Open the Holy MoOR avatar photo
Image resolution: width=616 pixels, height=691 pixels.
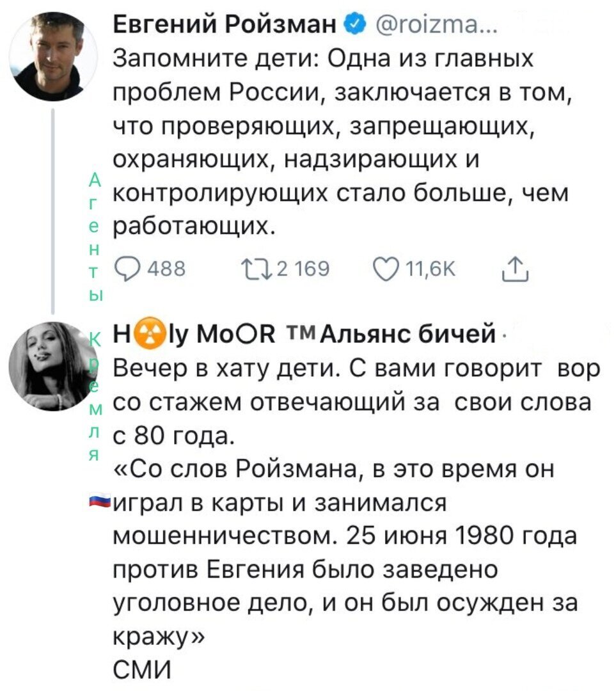53,367
